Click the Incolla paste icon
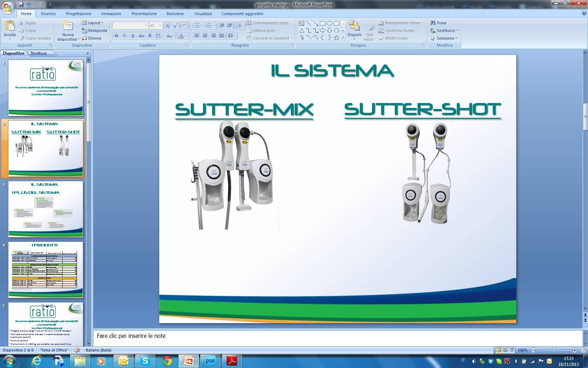 click(x=10, y=26)
